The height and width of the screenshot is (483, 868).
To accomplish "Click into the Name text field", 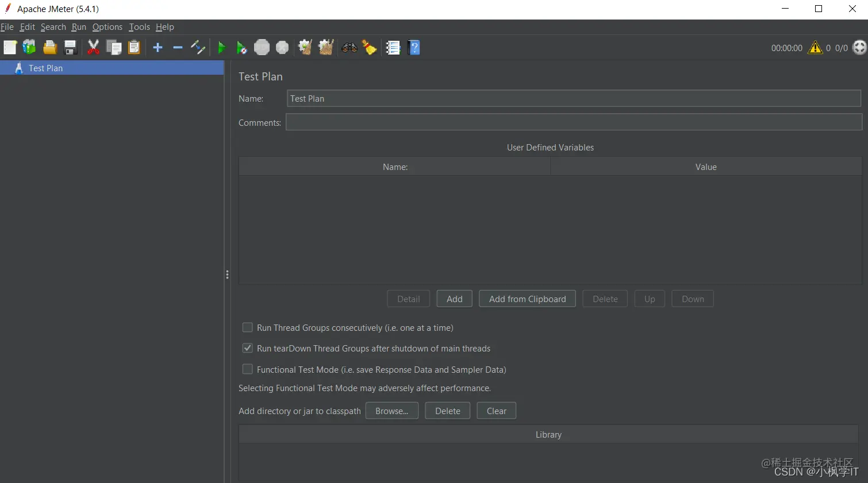I will point(574,98).
